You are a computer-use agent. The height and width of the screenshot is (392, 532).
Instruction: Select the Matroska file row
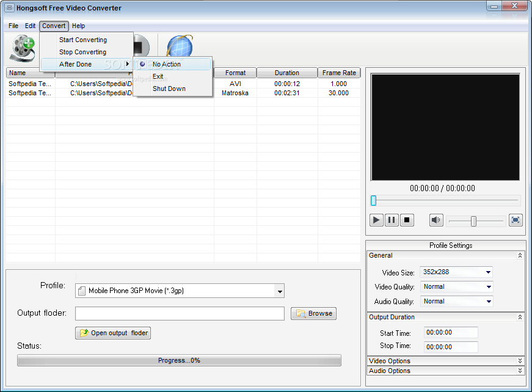[x=183, y=93]
